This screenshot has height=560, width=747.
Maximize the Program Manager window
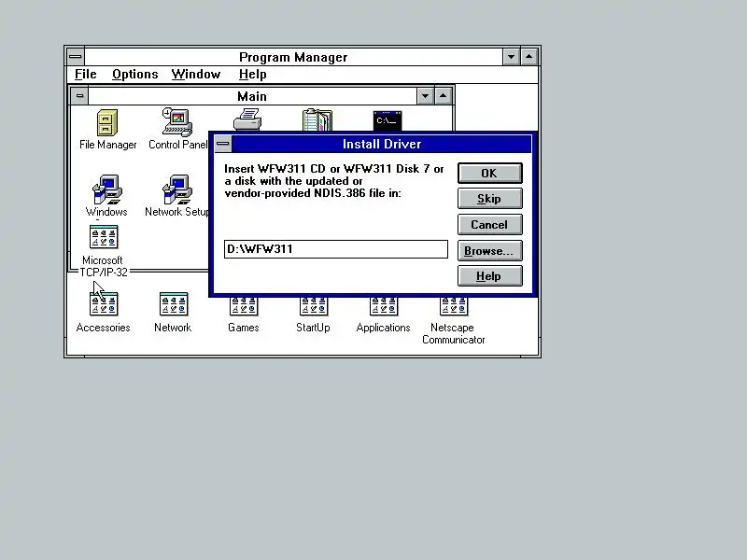pyautogui.click(x=529, y=57)
